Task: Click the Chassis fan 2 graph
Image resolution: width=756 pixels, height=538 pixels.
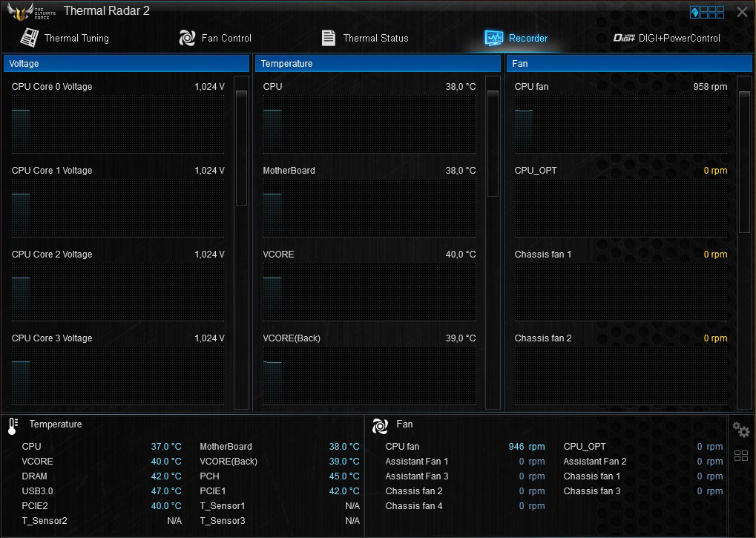Action: pos(621,375)
